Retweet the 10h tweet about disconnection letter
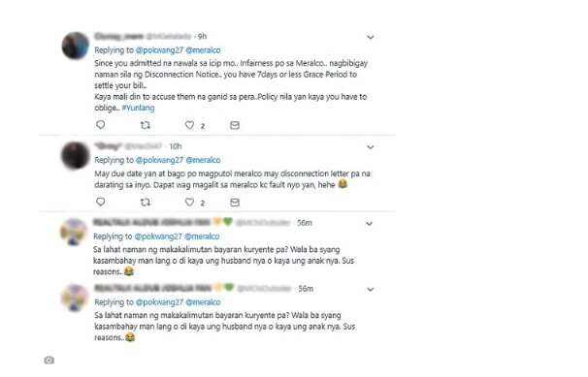588x377 pixels. click(146, 203)
